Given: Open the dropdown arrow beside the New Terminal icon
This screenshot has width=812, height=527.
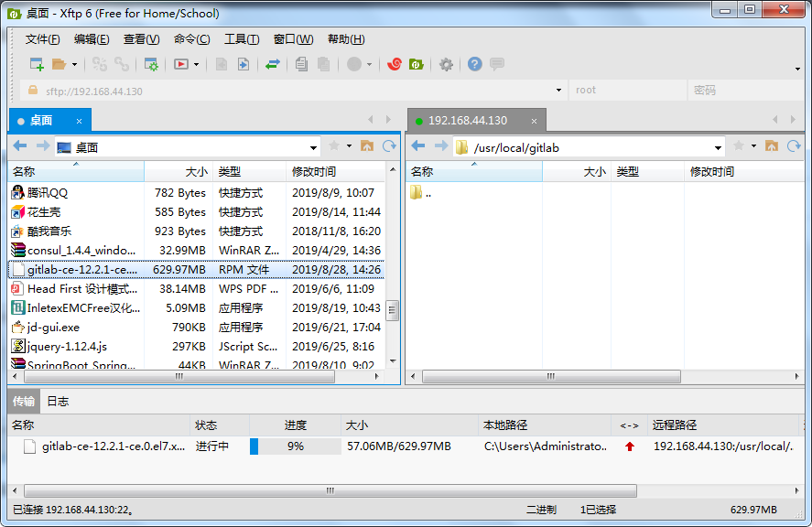Looking at the screenshot, I should (x=196, y=65).
